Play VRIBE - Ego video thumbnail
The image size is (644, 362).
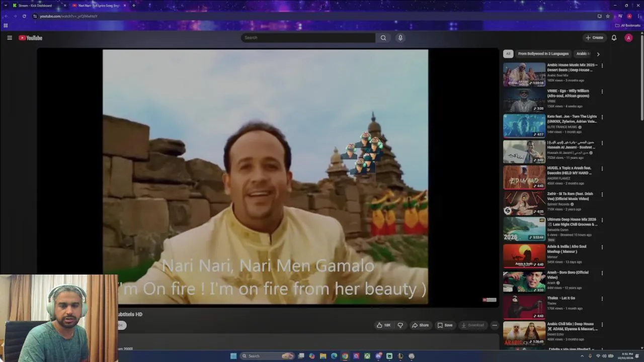coord(524,100)
